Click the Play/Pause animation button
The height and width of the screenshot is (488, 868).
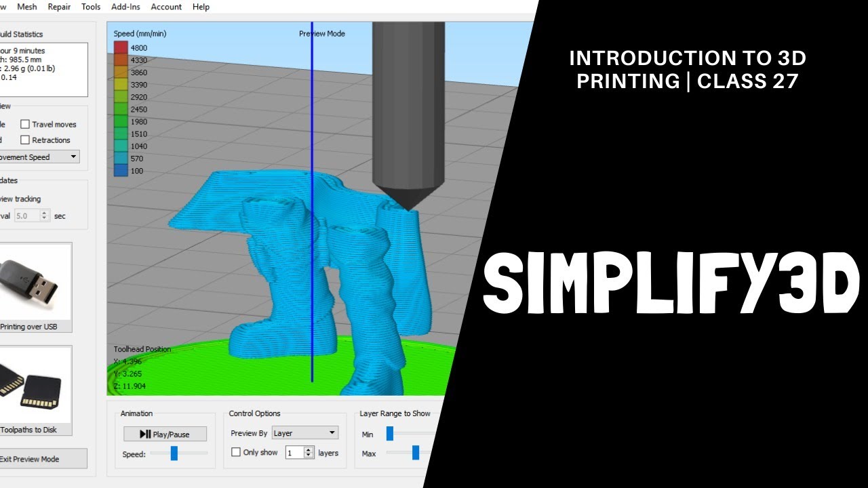tap(165, 434)
